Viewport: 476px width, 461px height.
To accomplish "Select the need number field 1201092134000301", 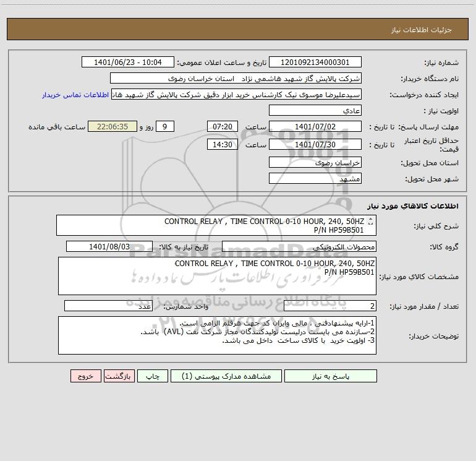I will (315, 62).
